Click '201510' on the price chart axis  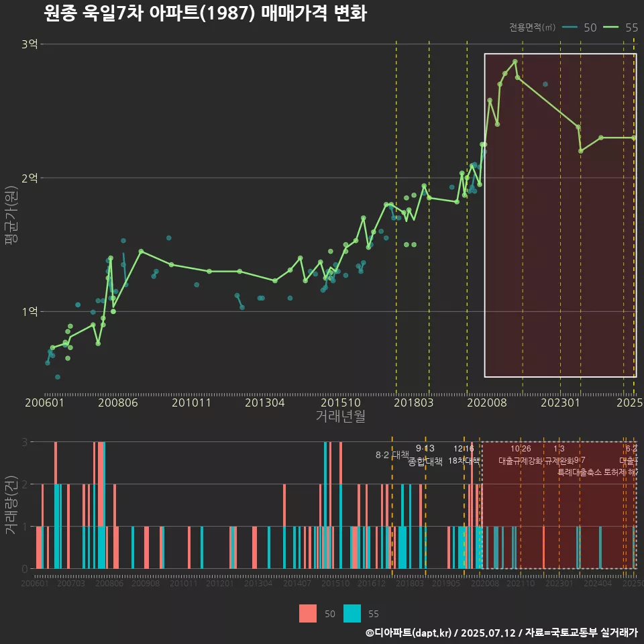341,402
